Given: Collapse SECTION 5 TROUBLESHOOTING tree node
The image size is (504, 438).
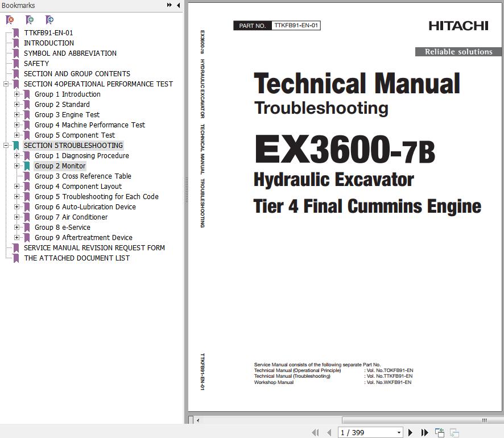Looking at the screenshot, I should pos(6,145).
